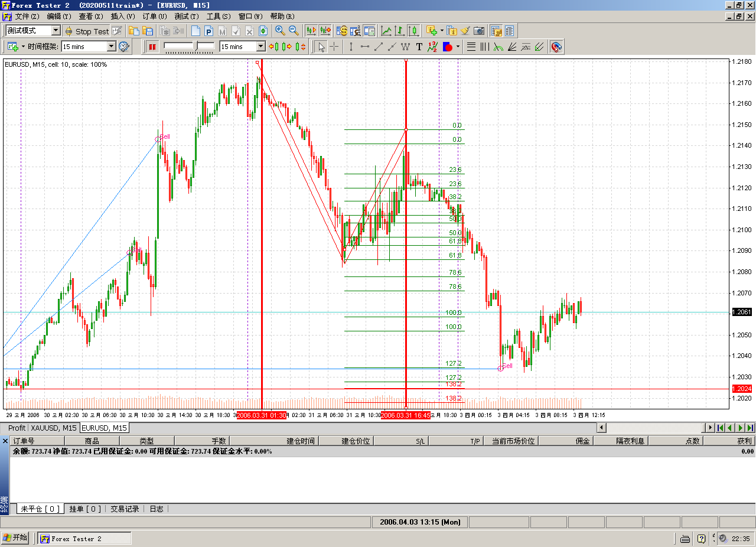Click the clock settings icon
The height and width of the screenshot is (547, 756).
[124, 47]
